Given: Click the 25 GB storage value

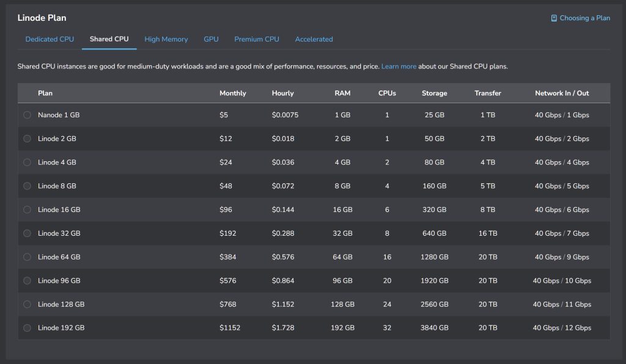Looking at the screenshot, I should coord(435,115).
